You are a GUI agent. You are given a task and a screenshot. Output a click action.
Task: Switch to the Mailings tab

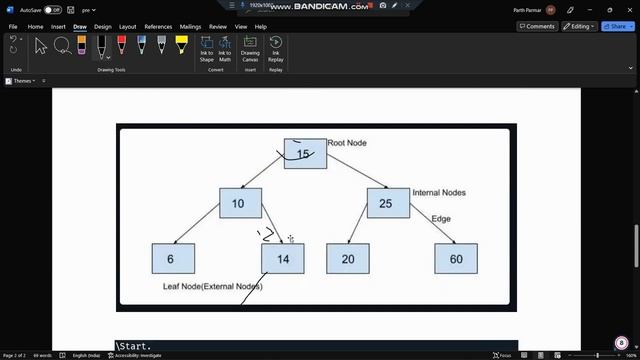pyautogui.click(x=191, y=27)
